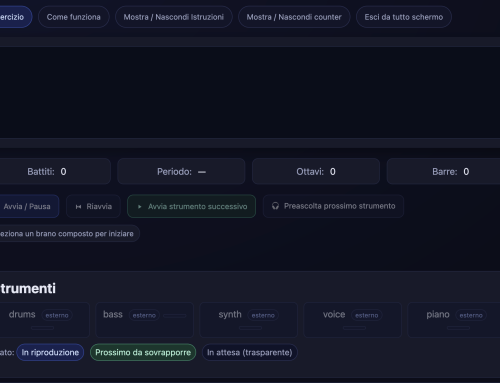Click the Riavvia button
The height and width of the screenshot is (383, 500).
point(93,206)
